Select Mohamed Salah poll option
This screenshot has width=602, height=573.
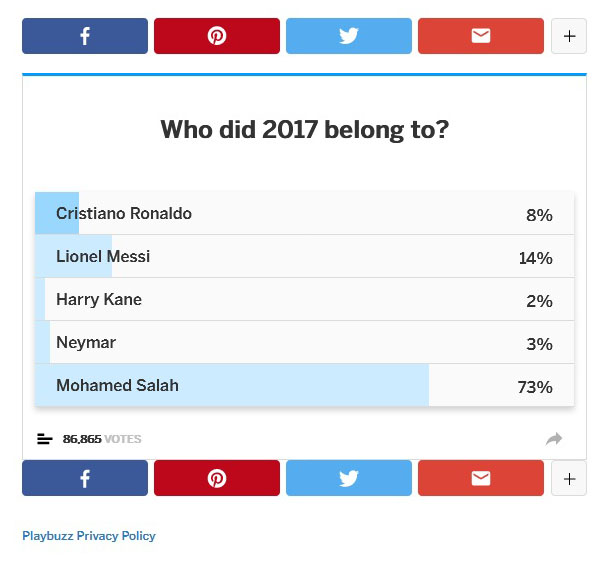point(305,385)
